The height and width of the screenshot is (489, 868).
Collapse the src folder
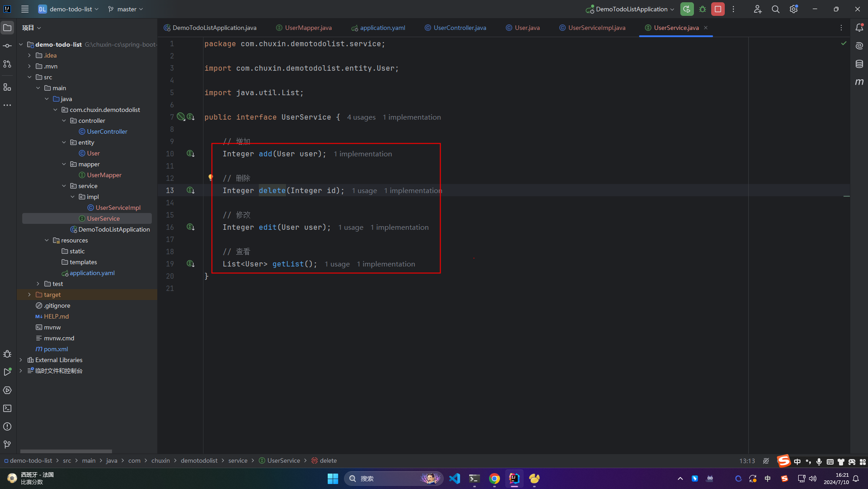29,77
